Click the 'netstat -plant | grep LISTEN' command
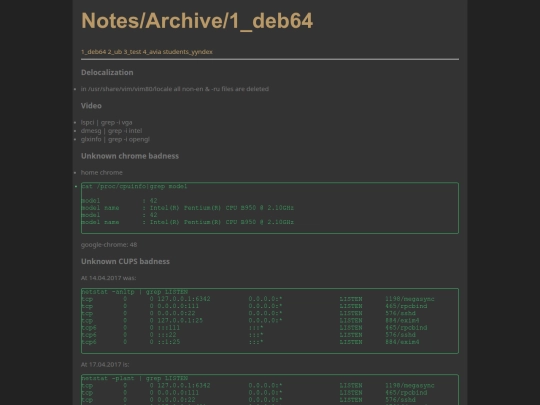Viewport: 540px width, 405px height. [135, 378]
